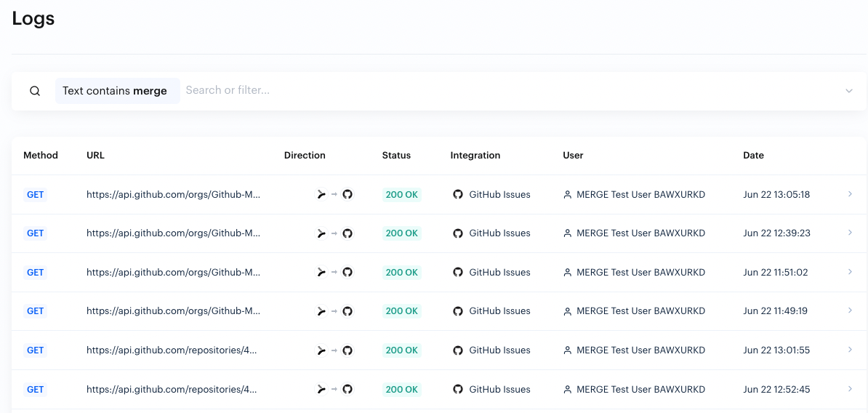Click the Date column header
The image size is (868, 413).
(x=753, y=156)
